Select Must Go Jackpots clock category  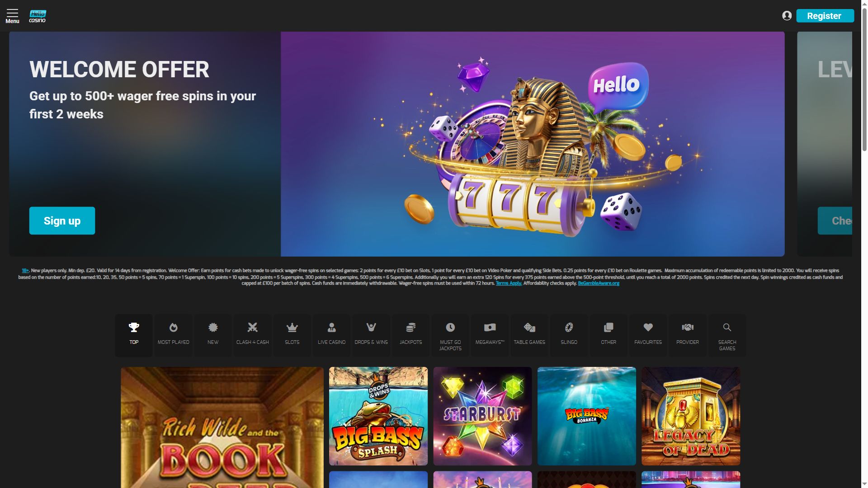pos(450,335)
